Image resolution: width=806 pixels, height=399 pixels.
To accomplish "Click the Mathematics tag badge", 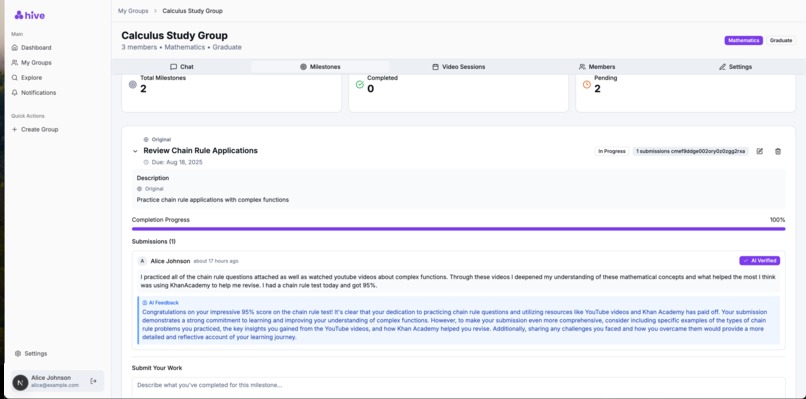I will tap(743, 40).
